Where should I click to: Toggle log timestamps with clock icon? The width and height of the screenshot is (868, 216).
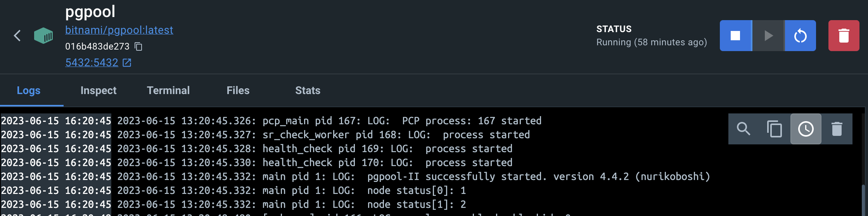pos(806,129)
